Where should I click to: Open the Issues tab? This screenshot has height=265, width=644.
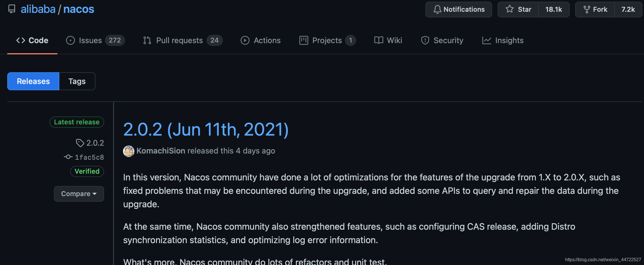[95, 40]
